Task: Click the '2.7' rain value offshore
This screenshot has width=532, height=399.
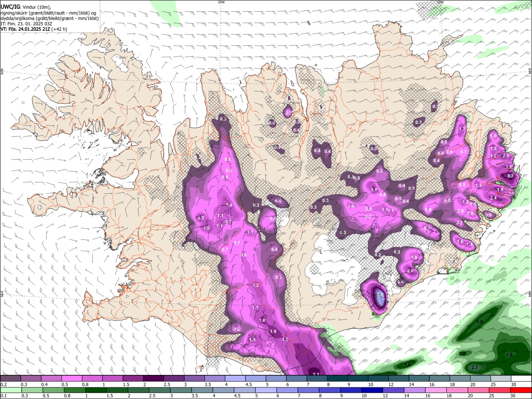Action: pos(475,367)
